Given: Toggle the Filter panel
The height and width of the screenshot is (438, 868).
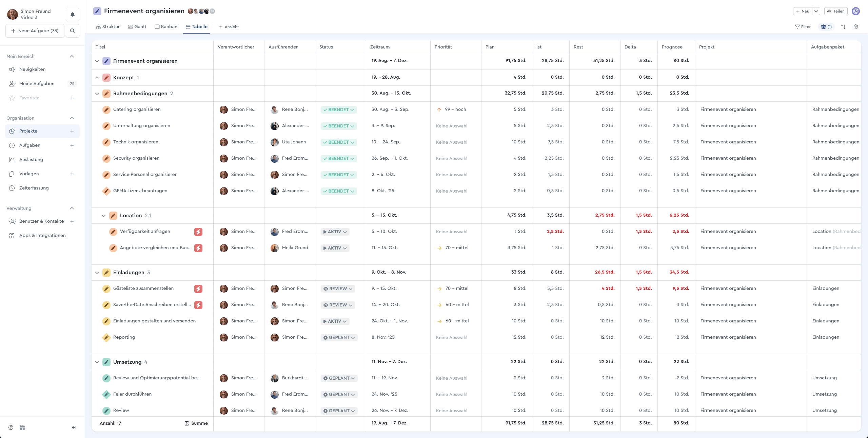Looking at the screenshot, I should pyautogui.click(x=803, y=27).
